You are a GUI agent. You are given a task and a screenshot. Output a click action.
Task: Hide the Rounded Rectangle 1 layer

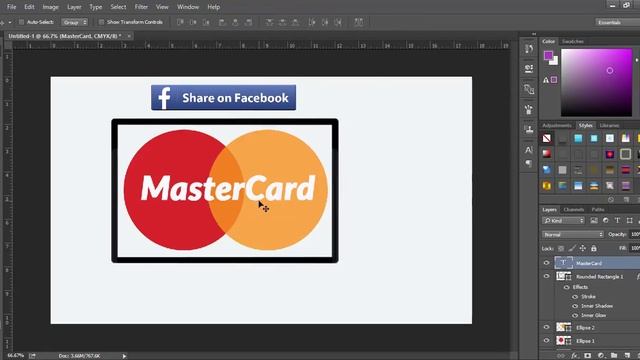point(547,276)
